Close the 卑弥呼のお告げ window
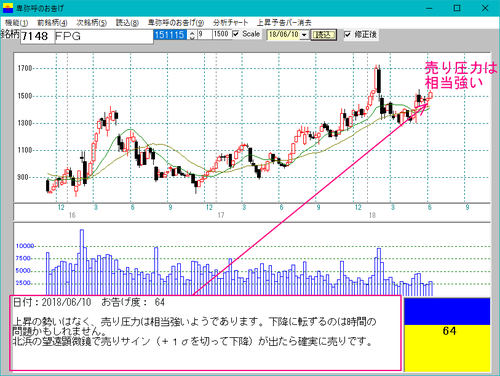The width and height of the screenshot is (500, 376). pos(485,8)
